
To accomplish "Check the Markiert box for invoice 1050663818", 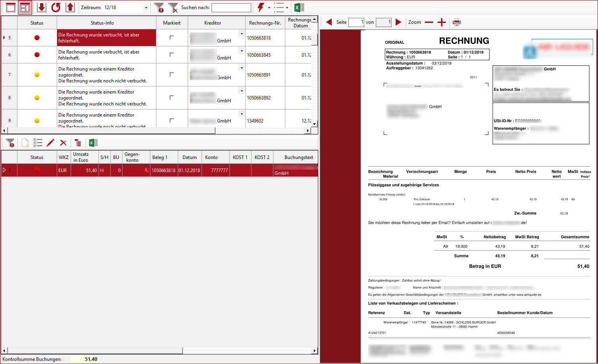I will pyautogui.click(x=172, y=38).
